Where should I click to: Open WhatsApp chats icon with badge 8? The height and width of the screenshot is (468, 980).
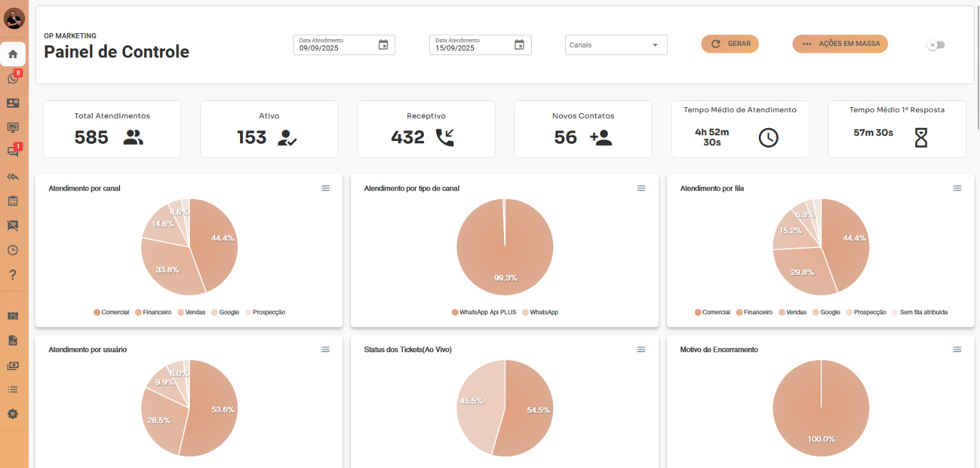click(13, 78)
